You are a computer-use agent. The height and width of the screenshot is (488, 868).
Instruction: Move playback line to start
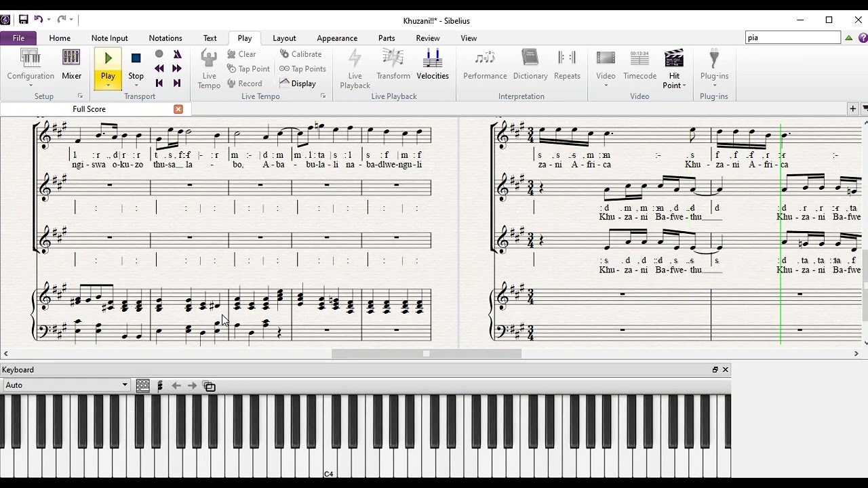159,83
